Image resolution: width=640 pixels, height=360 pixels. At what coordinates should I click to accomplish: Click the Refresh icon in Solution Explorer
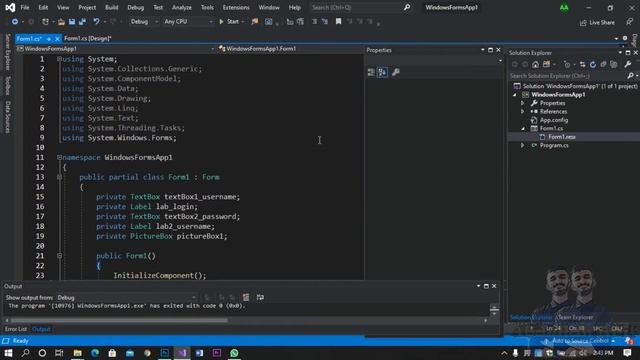click(x=593, y=64)
